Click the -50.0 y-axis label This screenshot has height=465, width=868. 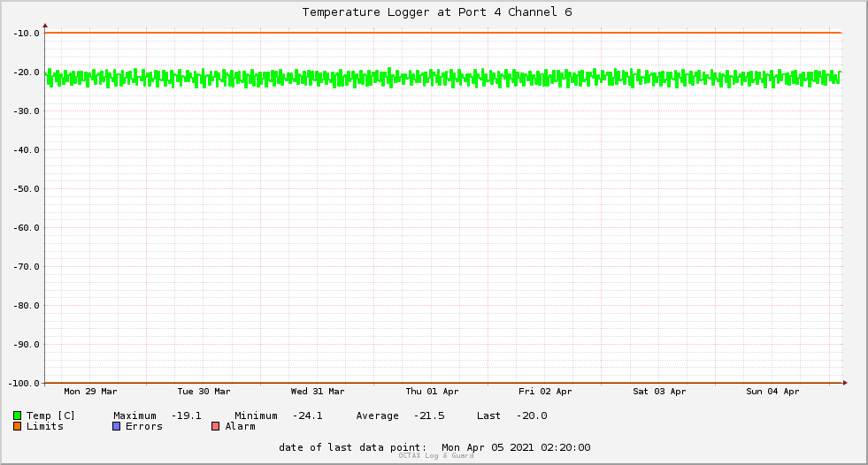26,188
